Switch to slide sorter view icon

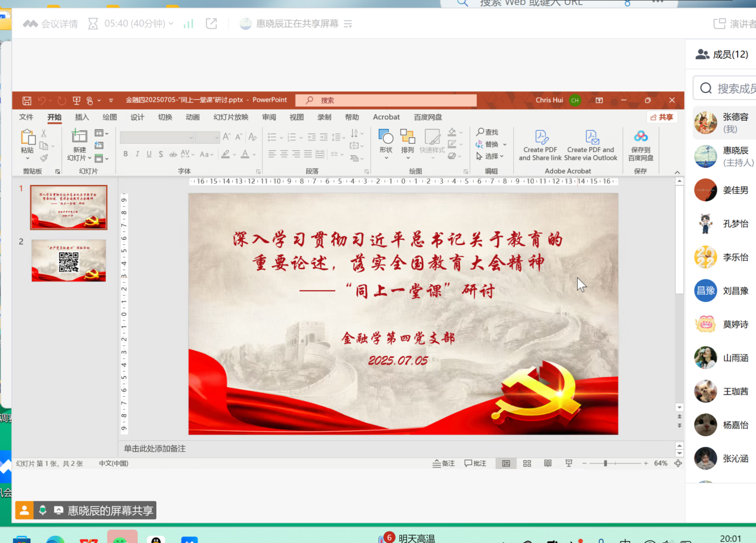pyautogui.click(x=527, y=464)
